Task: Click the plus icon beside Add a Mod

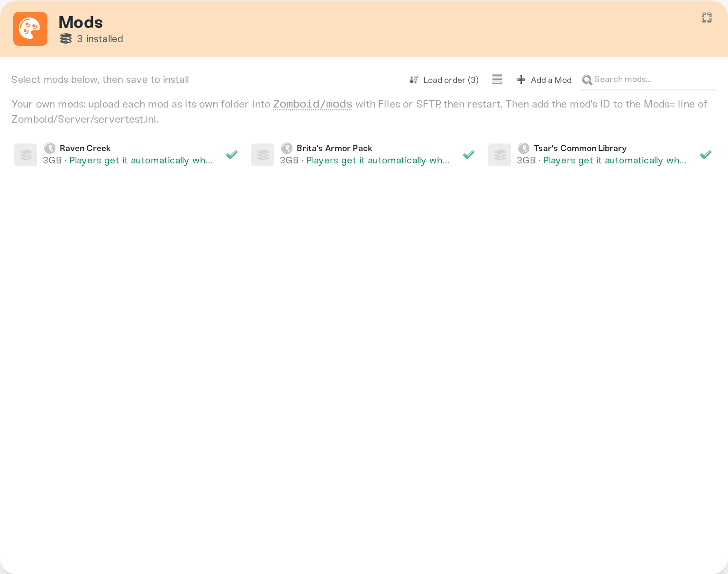Action: click(521, 80)
